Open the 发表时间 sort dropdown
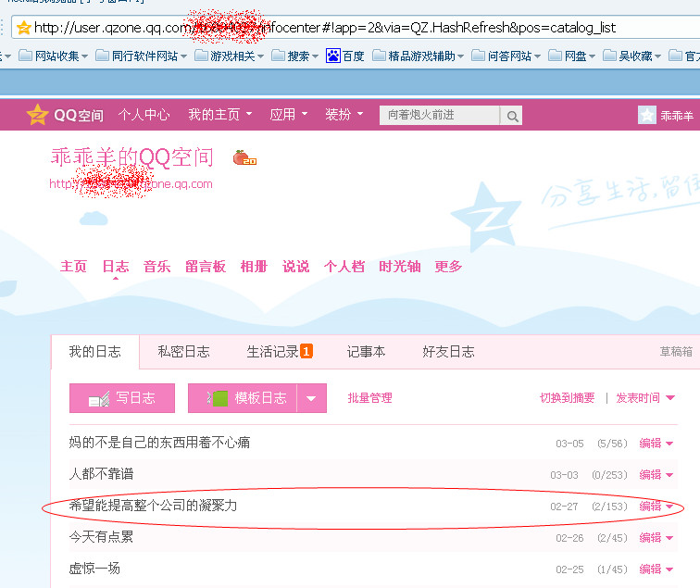 (645, 398)
